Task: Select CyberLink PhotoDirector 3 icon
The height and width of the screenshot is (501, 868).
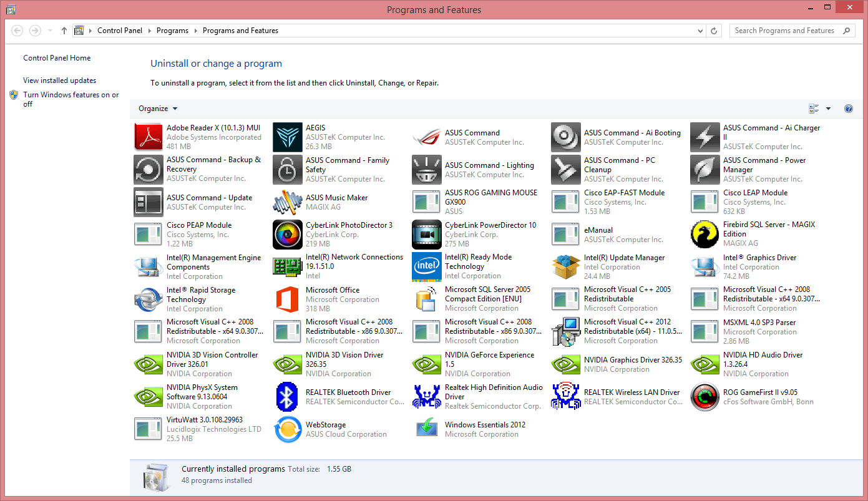Action: (x=288, y=235)
